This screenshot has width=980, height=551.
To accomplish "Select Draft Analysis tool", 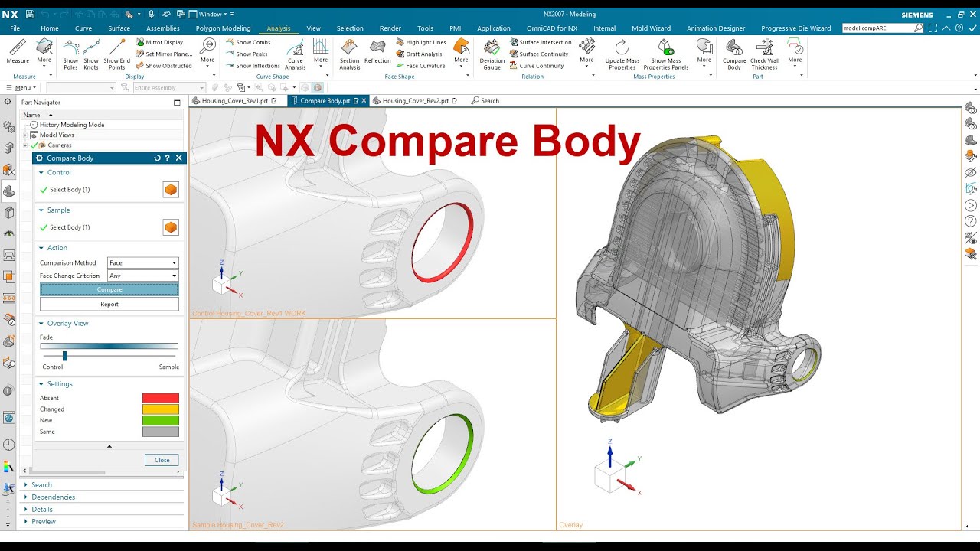I will coord(419,54).
